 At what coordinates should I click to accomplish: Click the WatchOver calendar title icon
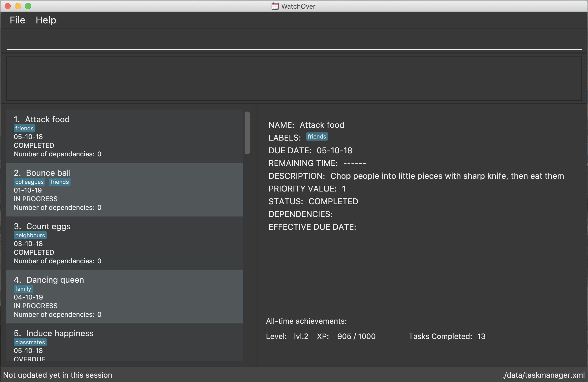275,6
